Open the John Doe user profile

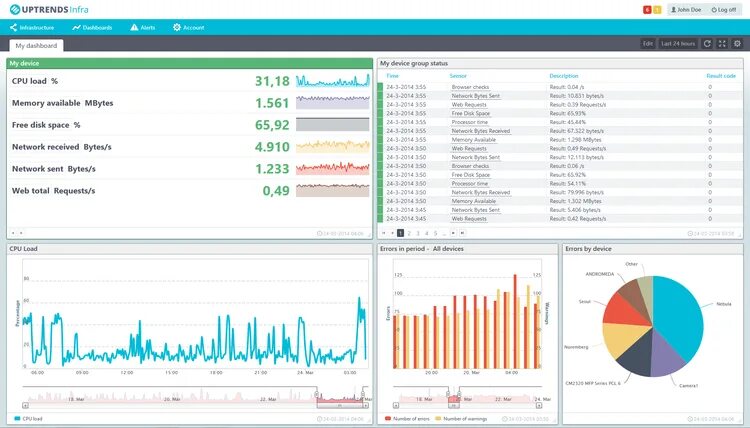point(685,10)
